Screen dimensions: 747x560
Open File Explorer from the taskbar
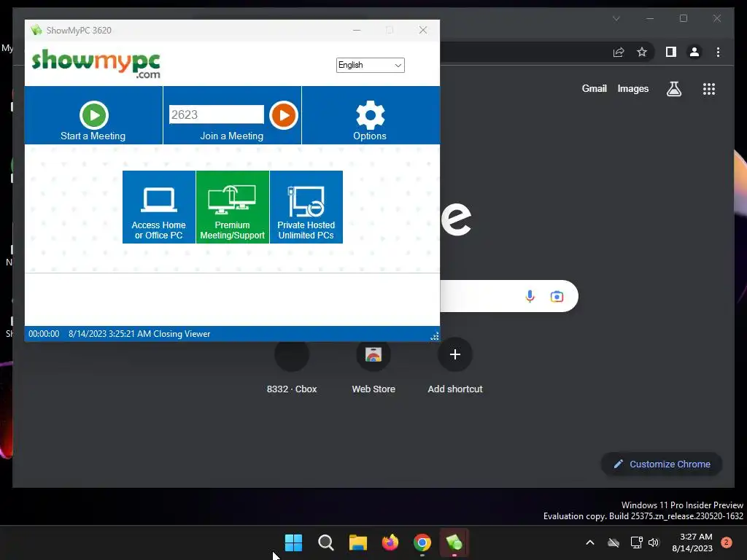point(357,542)
